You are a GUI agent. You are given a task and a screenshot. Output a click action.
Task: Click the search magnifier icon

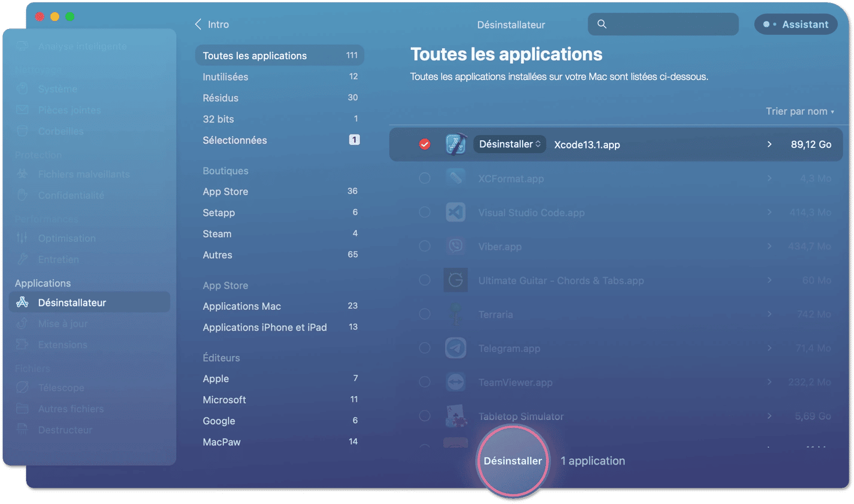(x=602, y=24)
